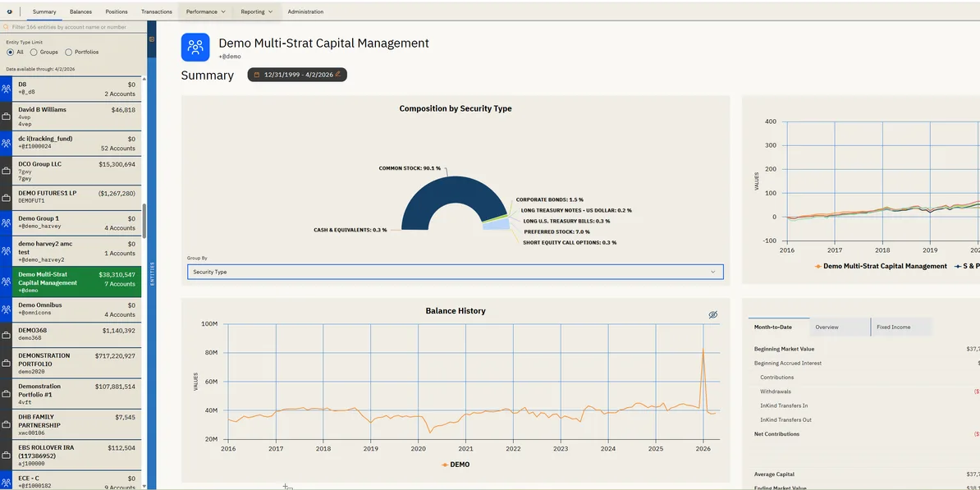Image resolution: width=980 pixels, height=490 pixels.
Task: Click the Net Contributions row label
Action: click(x=776, y=433)
